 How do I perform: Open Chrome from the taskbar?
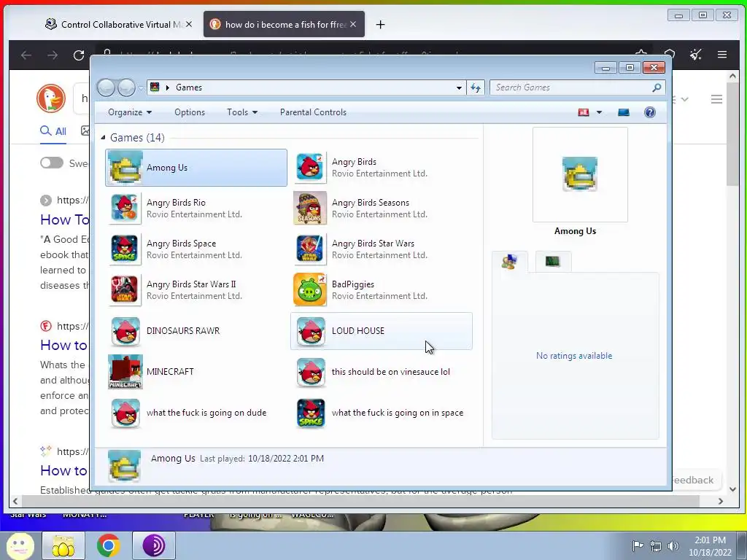[108, 545]
